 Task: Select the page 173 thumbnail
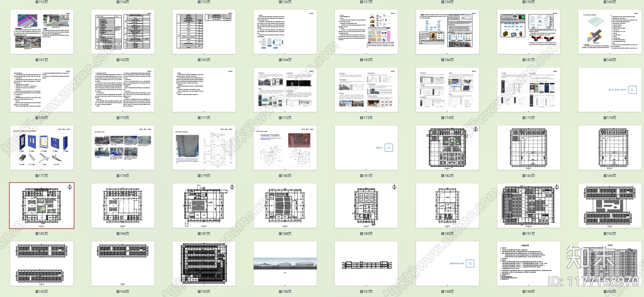(x=366, y=90)
